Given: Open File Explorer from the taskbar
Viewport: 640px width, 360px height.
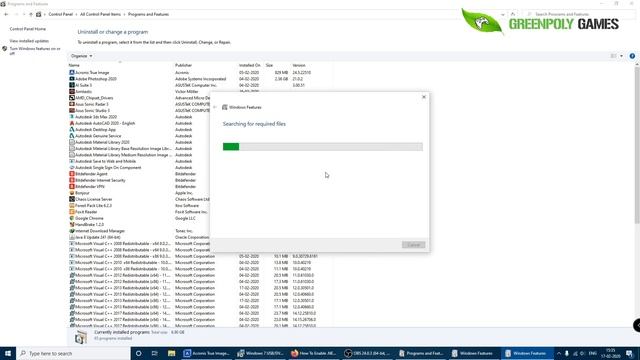Looking at the screenshot, I should point(171,353).
